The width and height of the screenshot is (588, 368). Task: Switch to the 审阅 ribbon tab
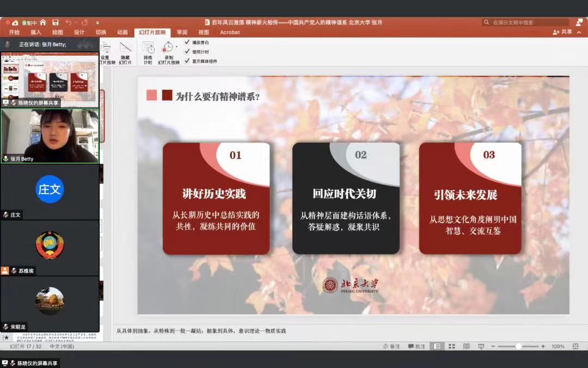(x=182, y=32)
